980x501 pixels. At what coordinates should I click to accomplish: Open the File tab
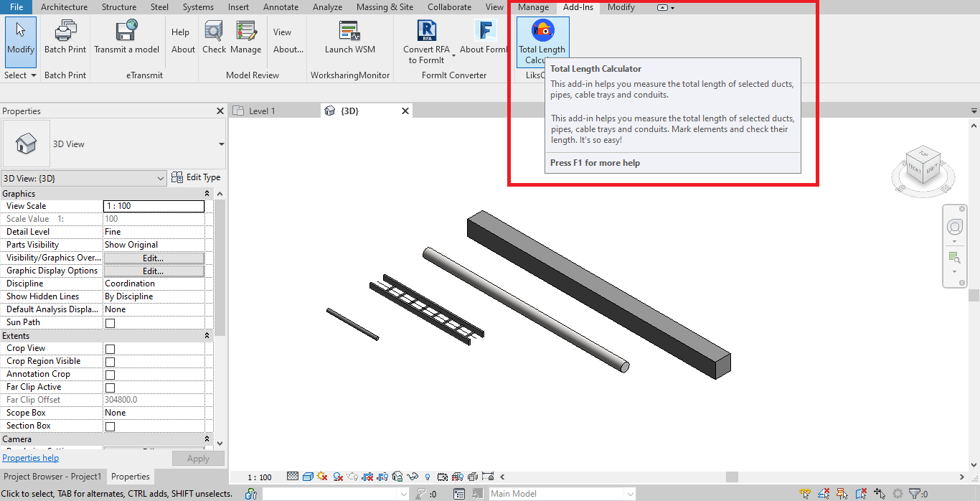coord(16,7)
